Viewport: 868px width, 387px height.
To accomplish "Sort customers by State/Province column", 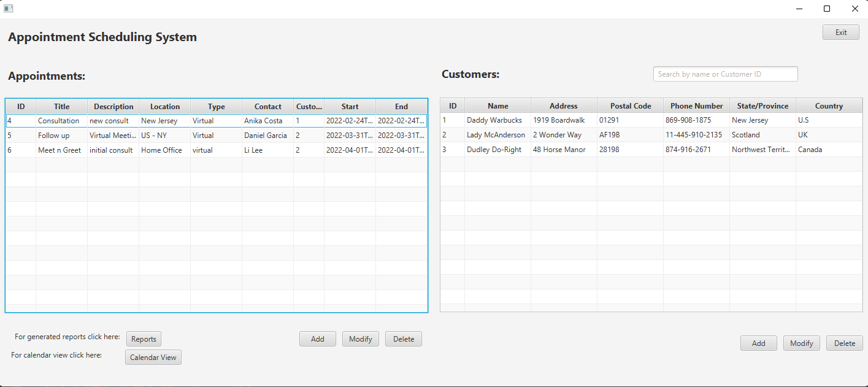I will point(763,106).
